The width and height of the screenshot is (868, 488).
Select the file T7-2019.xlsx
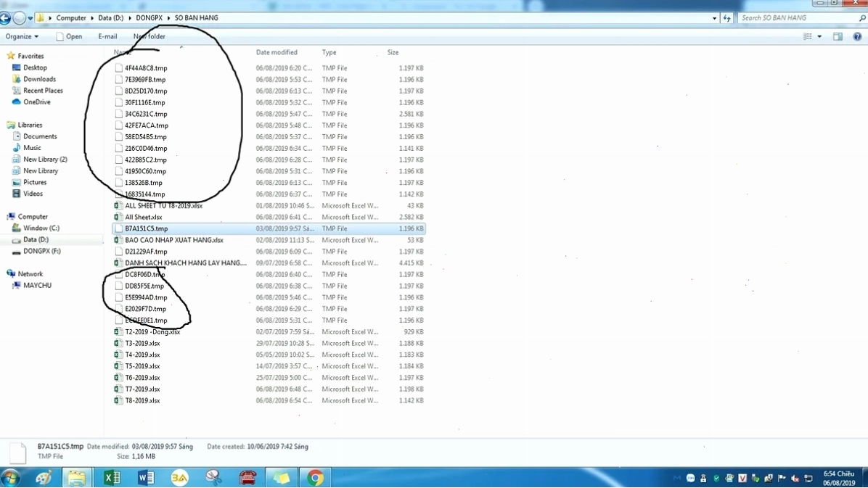click(142, 389)
